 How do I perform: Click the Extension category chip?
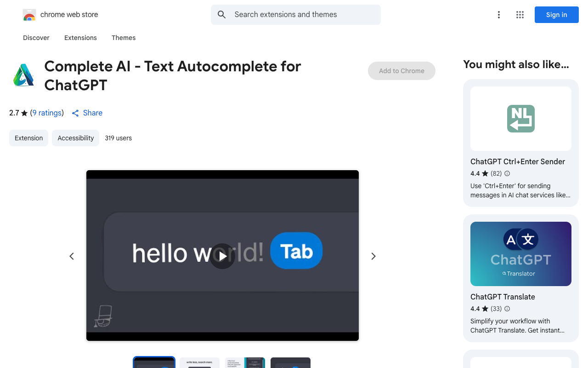(x=28, y=138)
